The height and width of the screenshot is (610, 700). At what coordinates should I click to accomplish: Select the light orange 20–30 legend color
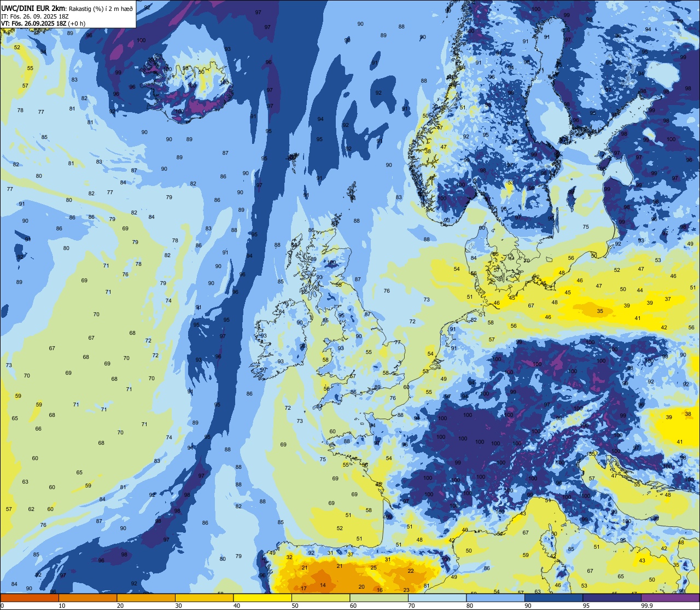[x=146, y=597]
